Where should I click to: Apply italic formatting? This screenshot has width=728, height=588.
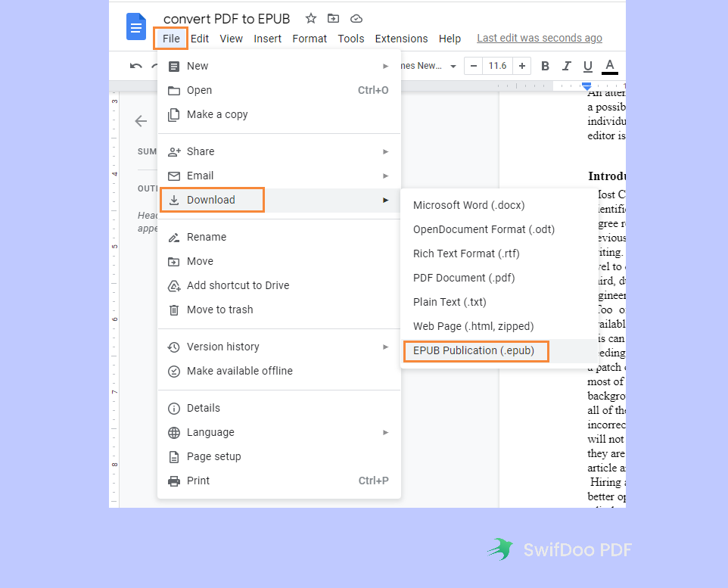(x=566, y=66)
